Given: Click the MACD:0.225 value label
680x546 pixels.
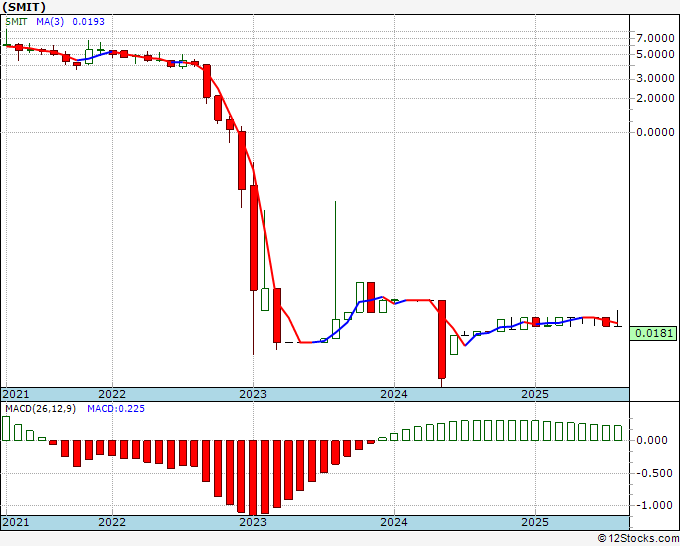Looking at the screenshot, I should pos(116,409).
